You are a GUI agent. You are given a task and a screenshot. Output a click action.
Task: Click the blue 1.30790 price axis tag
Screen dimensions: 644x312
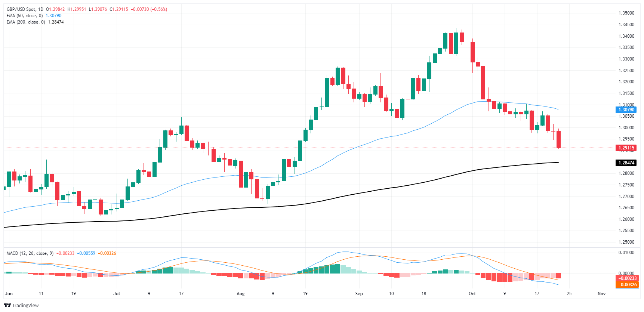(626, 110)
